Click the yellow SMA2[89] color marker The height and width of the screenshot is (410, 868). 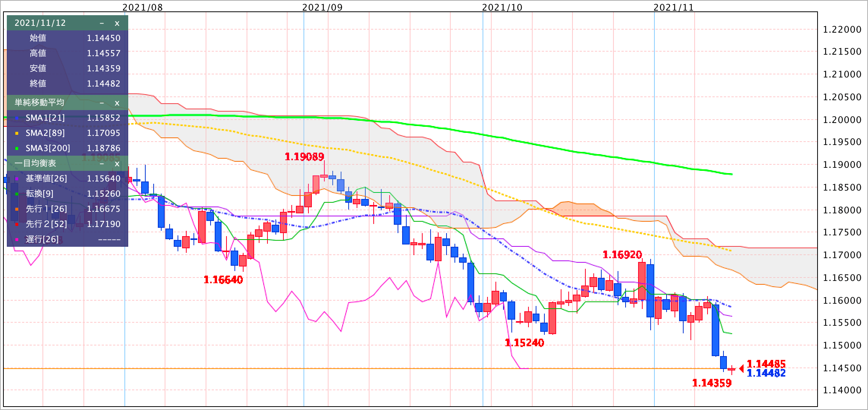click(x=16, y=134)
